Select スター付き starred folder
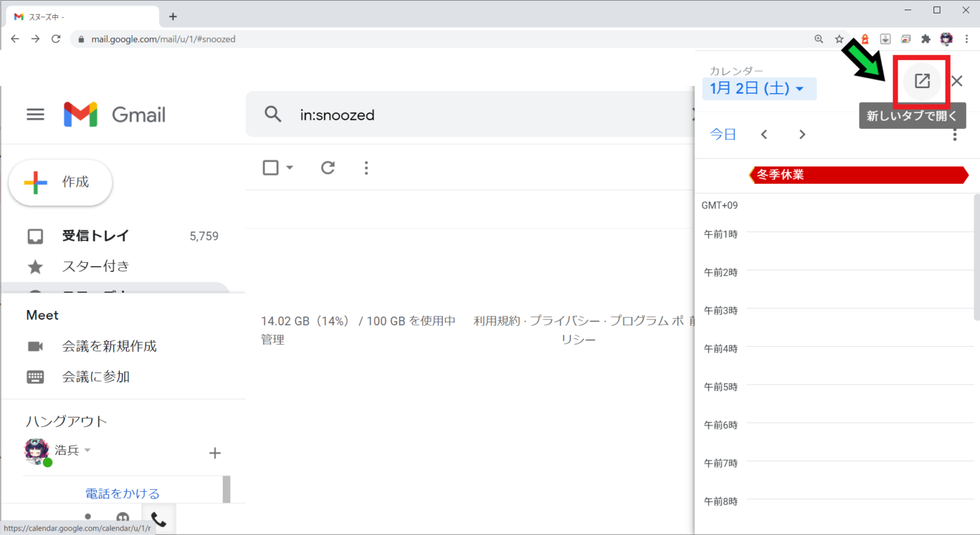980x535 pixels. click(95, 267)
